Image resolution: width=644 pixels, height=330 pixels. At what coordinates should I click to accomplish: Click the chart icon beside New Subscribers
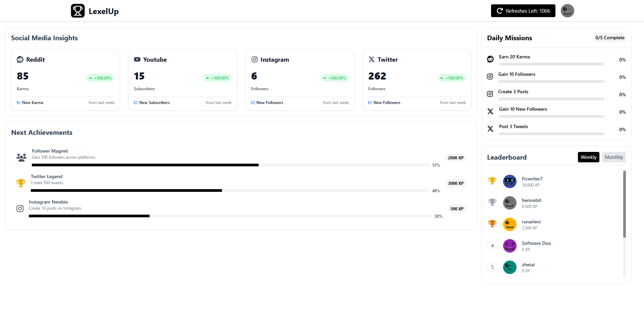tap(136, 102)
